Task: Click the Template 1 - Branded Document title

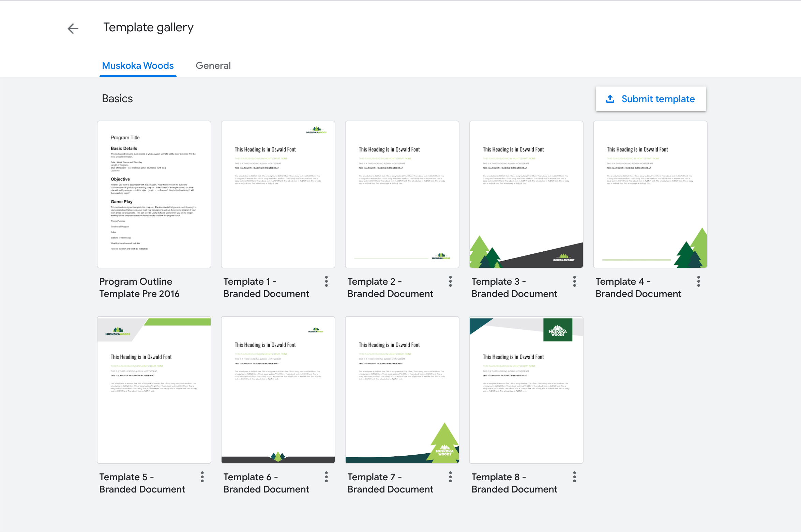Action: [x=266, y=287]
